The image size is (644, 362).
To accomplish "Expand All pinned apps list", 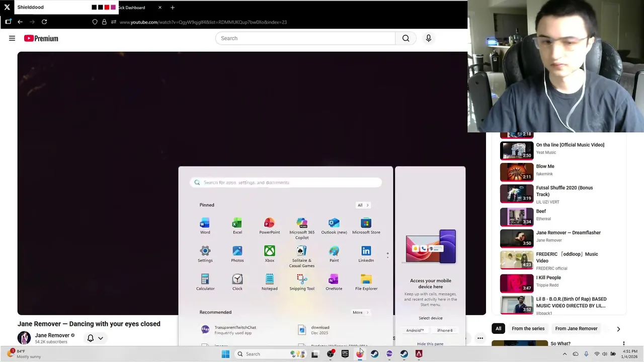I will click(363, 205).
